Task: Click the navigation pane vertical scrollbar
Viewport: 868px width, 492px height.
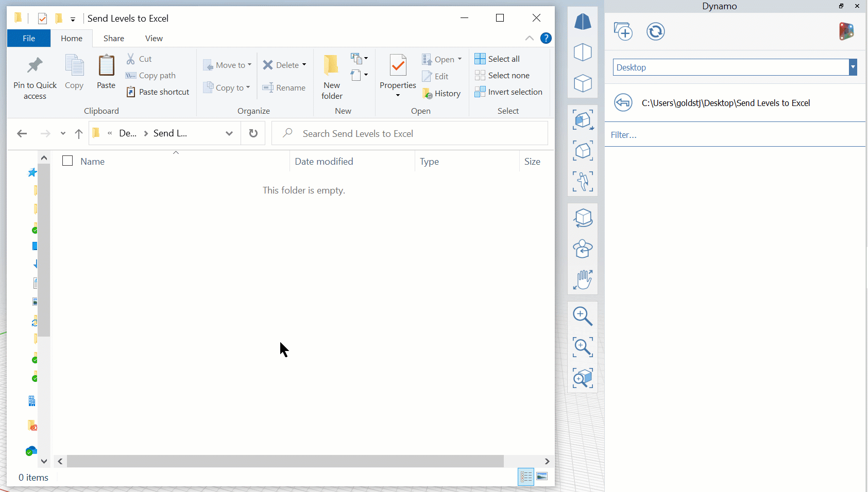Action: point(44,250)
